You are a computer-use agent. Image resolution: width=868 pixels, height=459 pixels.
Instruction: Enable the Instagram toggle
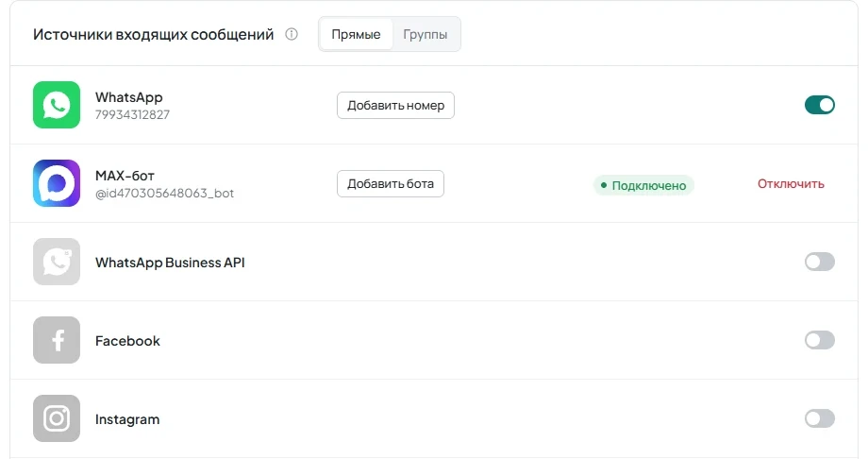(819, 418)
